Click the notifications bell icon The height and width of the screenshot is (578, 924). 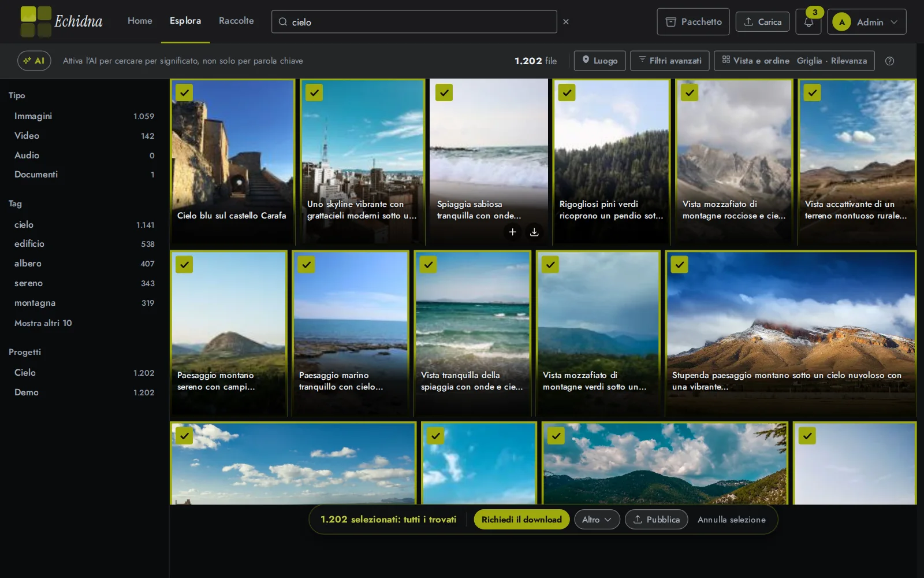pos(808,22)
